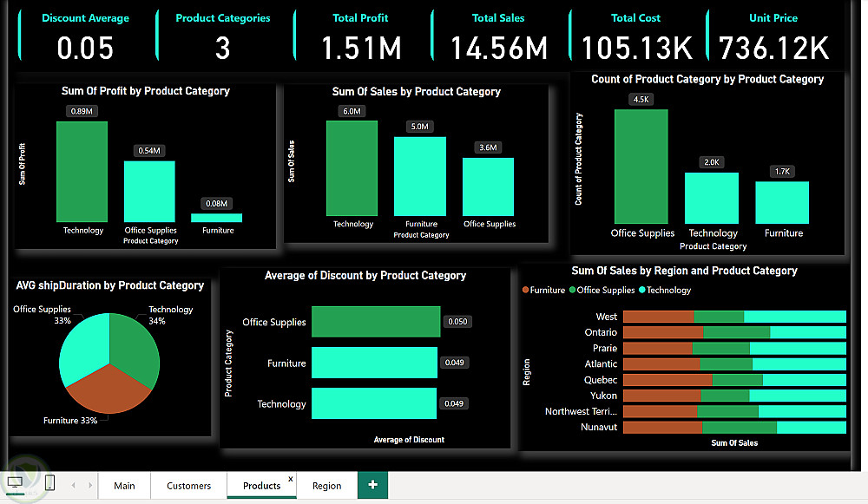
Task: Select Office Supplies bar in Discount chart
Action: 376,322
